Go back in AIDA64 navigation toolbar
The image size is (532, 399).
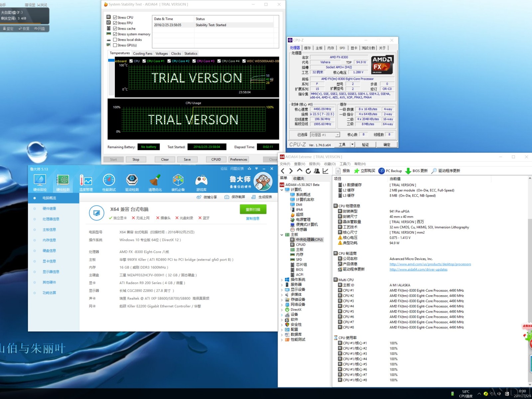pyautogui.click(x=283, y=171)
